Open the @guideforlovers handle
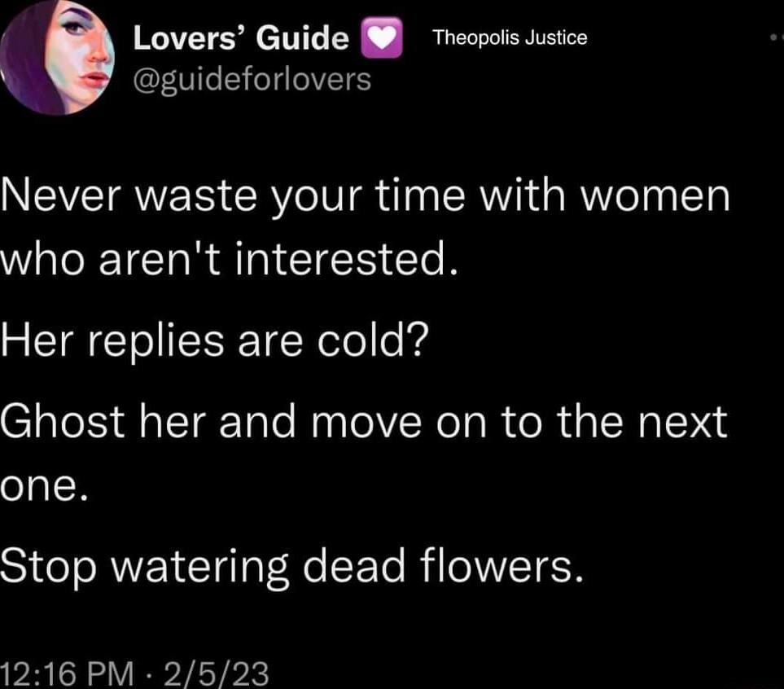Viewport: 784px width, 689px height. click(250, 77)
